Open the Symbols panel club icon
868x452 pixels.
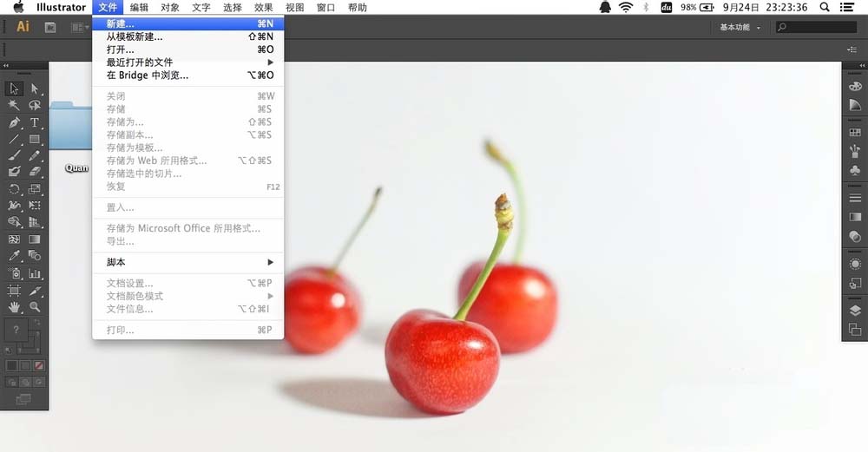tap(855, 171)
